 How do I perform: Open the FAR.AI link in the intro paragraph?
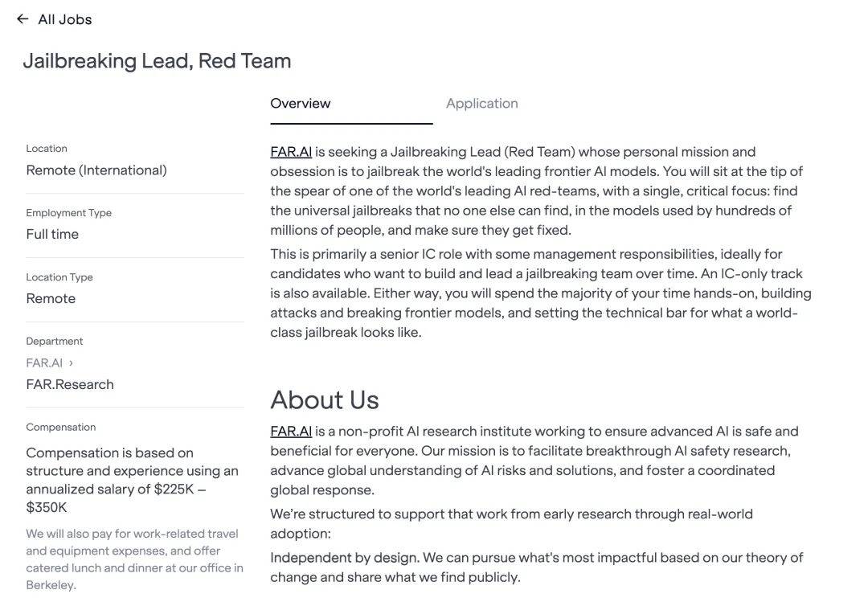click(291, 152)
